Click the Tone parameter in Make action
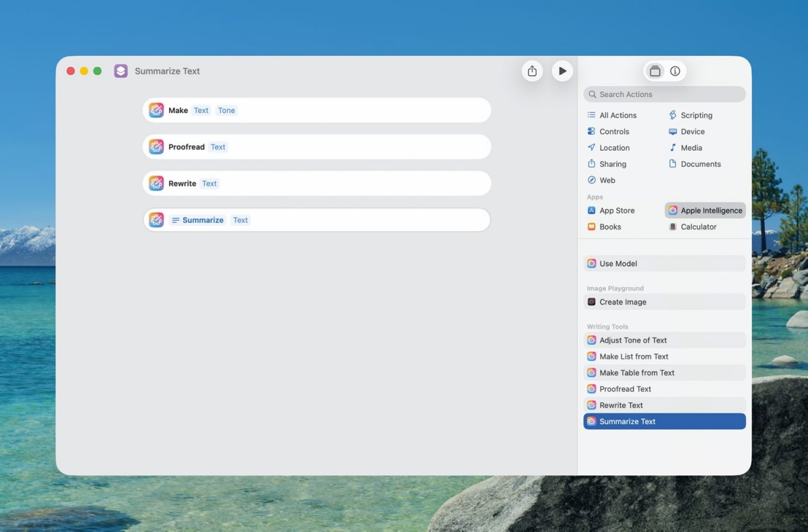The width and height of the screenshot is (808, 532). (226, 110)
